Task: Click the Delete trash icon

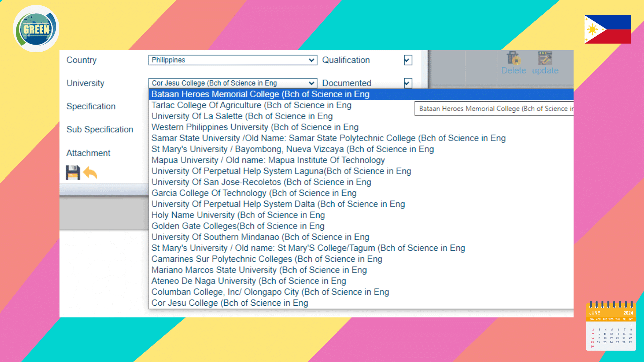Action: 513,58
